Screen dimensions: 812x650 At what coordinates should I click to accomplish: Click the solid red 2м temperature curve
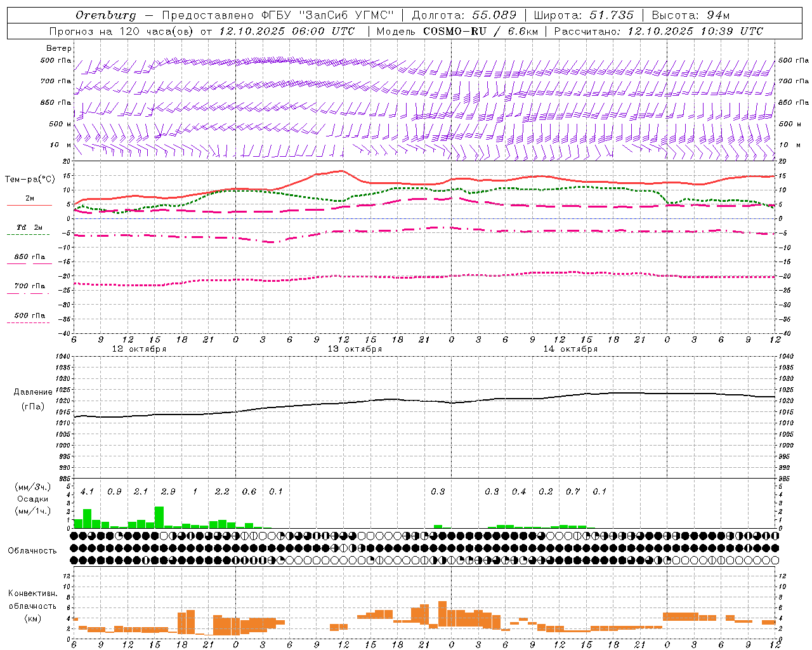(x=424, y=184)
